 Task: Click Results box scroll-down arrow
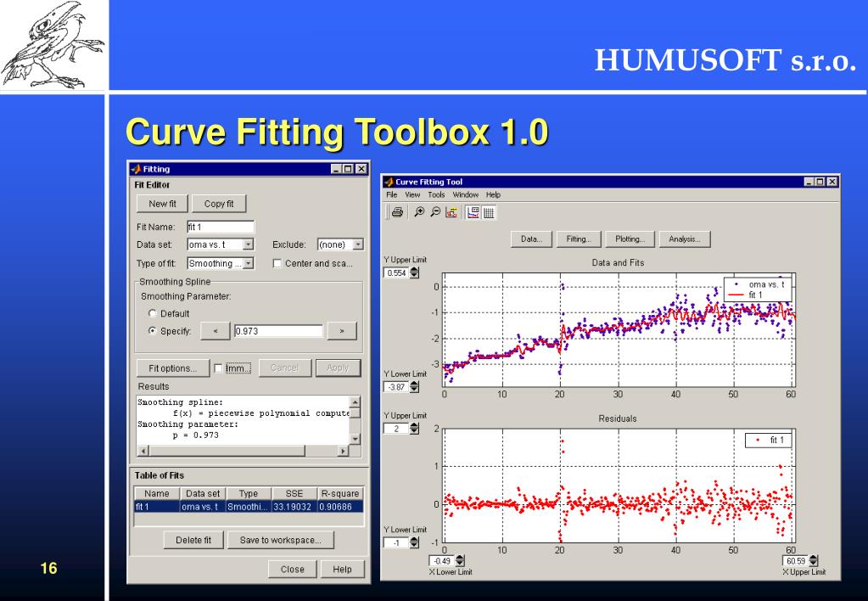click(356, 439)
